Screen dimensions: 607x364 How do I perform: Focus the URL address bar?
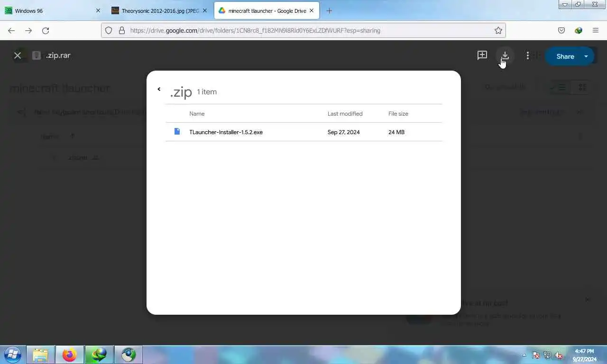click(x=303, y=30)
